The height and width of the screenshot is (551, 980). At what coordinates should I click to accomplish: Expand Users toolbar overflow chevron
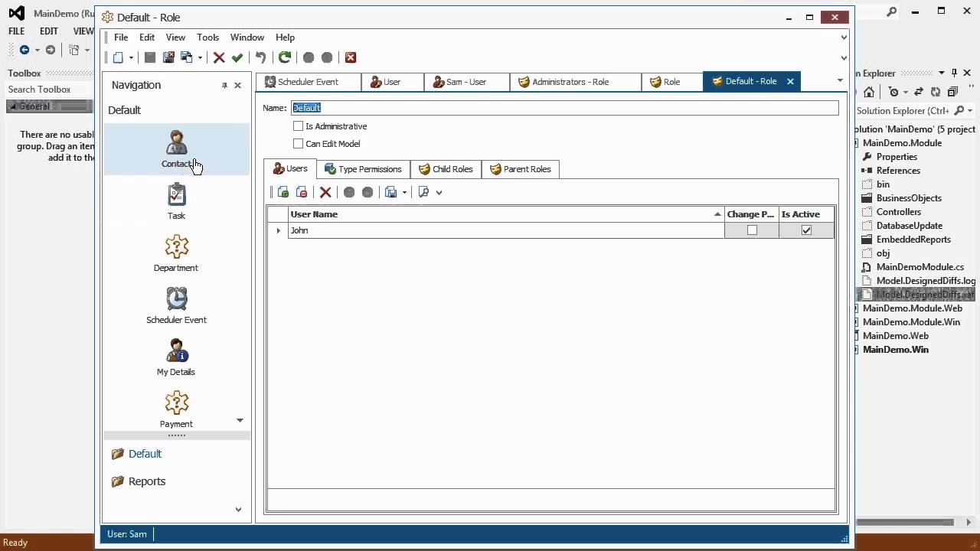(x=439, y=193)
